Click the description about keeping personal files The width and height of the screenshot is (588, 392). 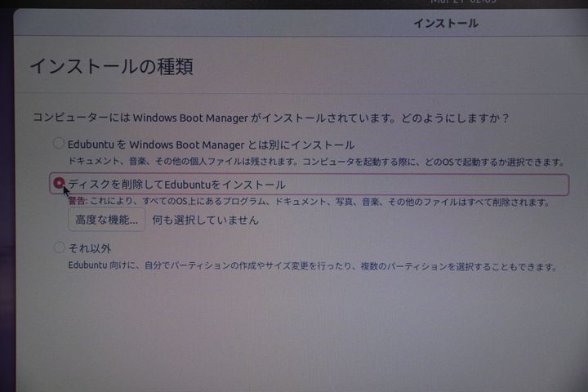coord(317,162)
